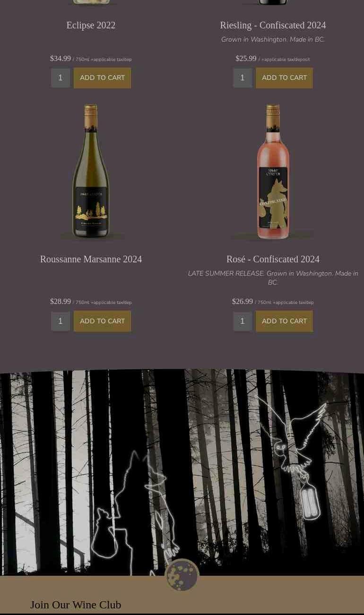The image size is (364, 615).
Task: Edit the Riesling quantity field
Action: pos(243,78)
